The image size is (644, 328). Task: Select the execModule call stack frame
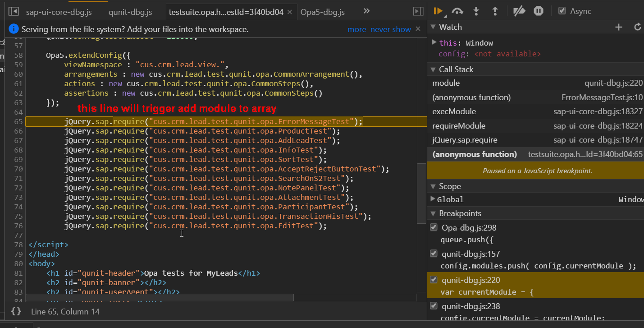tap(535, 111)
